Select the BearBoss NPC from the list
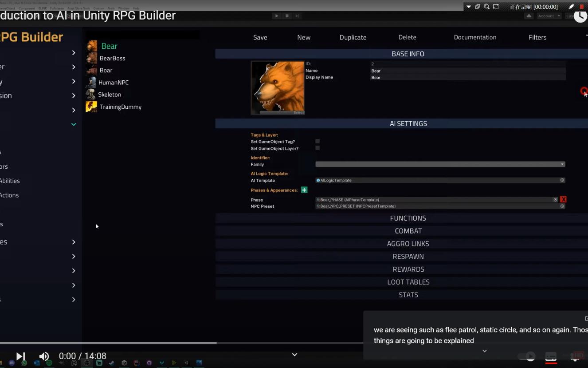This screenshot has height=368, width=588. point(113,58)
